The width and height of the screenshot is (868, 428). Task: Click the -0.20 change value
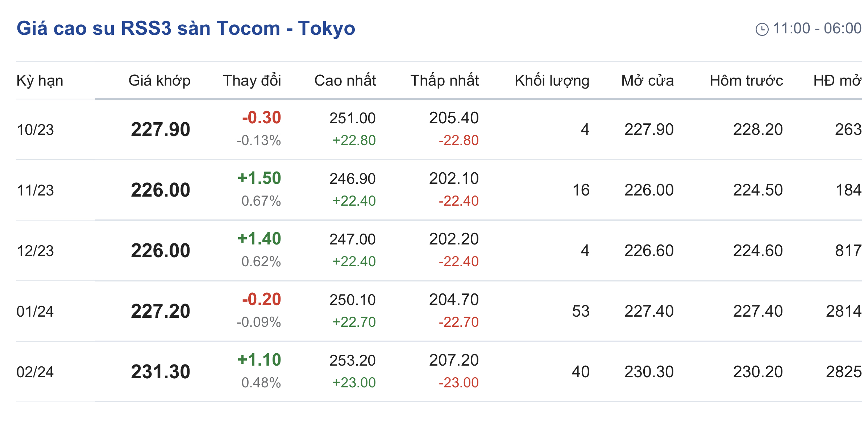coord(261,299)
